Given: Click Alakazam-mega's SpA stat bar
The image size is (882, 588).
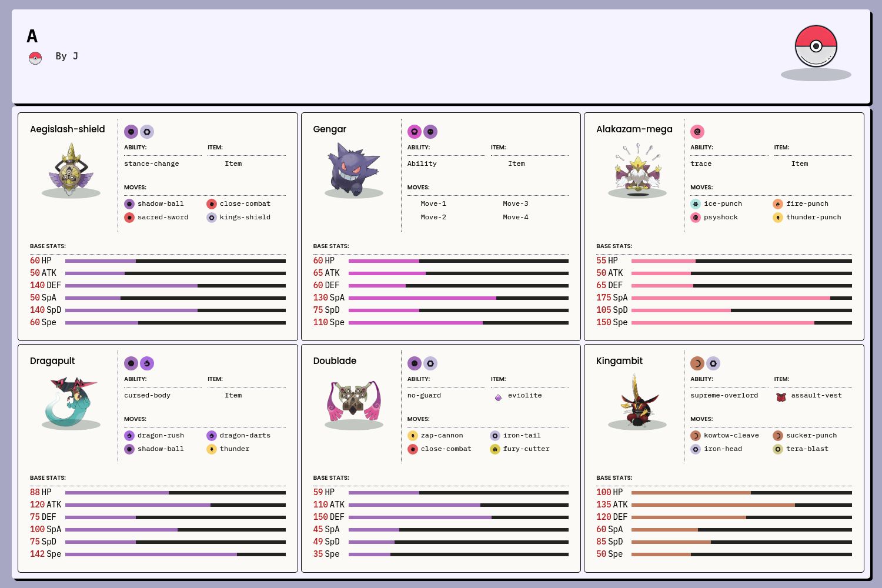Looking at the screenshot, I should click(741, 298).
